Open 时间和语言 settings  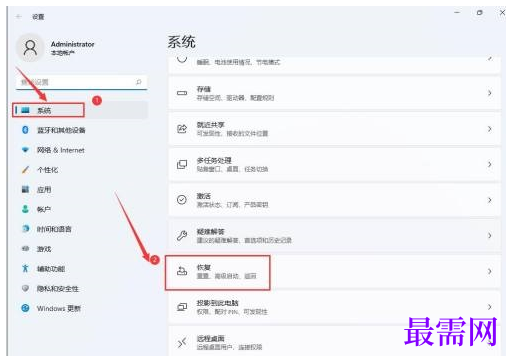click(54, 229)
